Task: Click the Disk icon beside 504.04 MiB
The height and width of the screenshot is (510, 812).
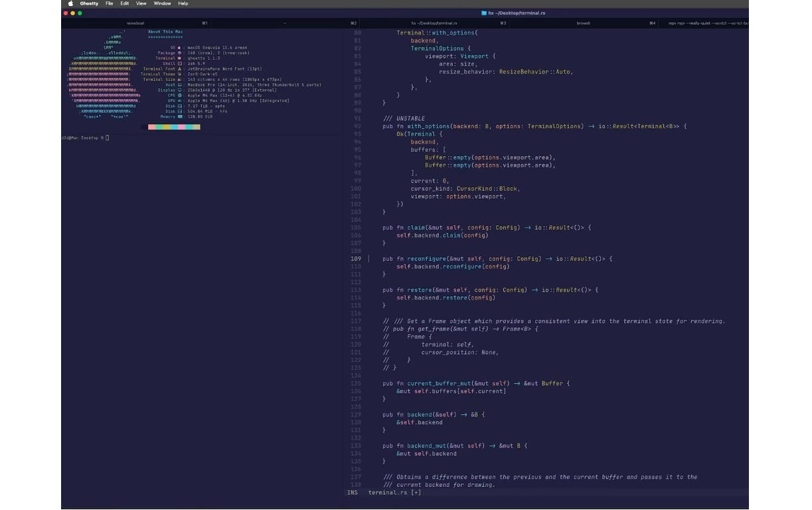Action: point(180,112)
